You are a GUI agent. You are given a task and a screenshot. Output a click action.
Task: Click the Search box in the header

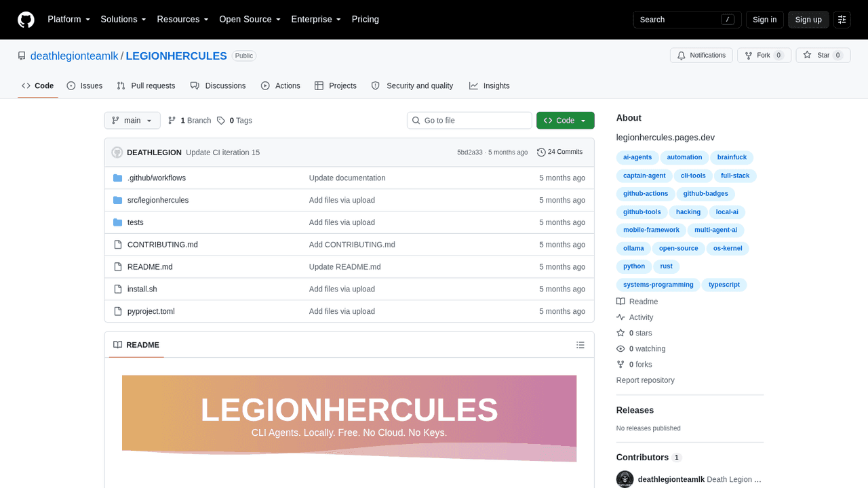pos(688,20)
